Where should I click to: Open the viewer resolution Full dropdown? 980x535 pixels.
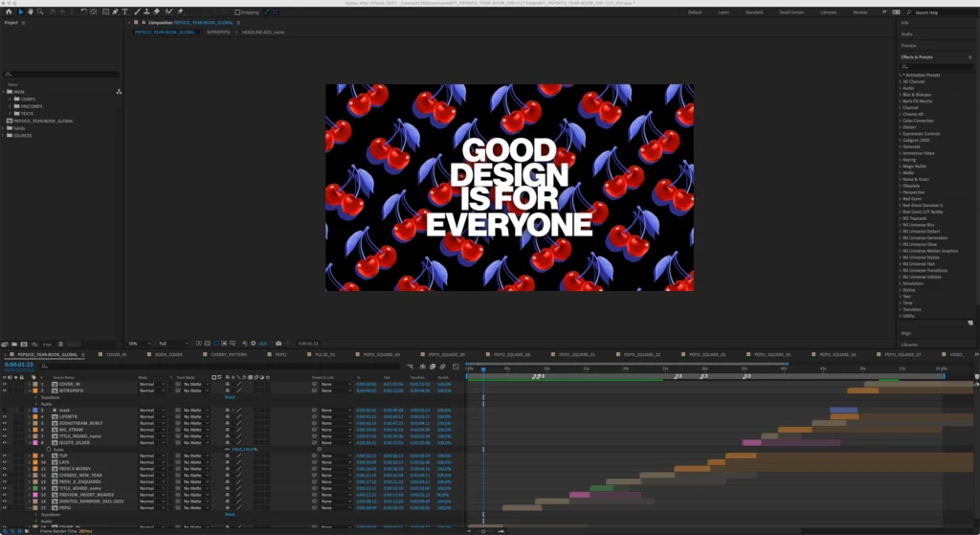(x=173, y=344)
